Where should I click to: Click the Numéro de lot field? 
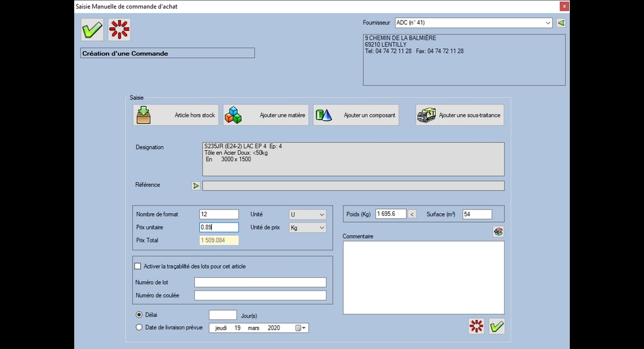(x=260, y=282)
